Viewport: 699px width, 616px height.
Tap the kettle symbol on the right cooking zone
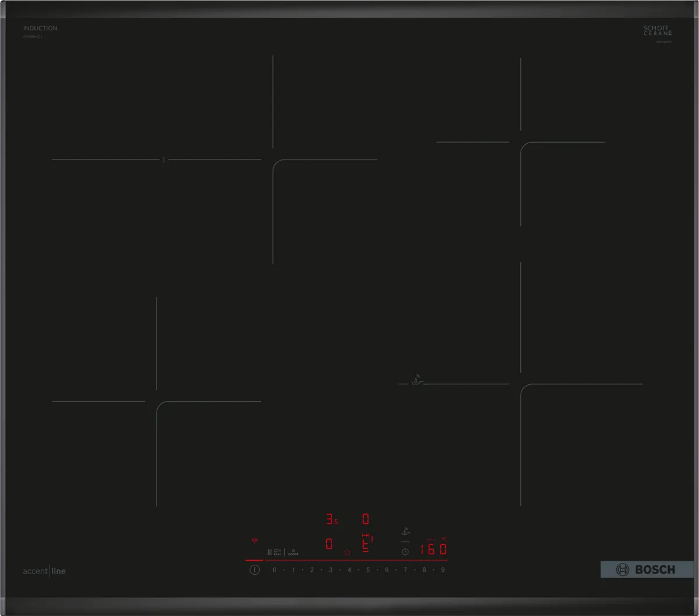[415, 378]
